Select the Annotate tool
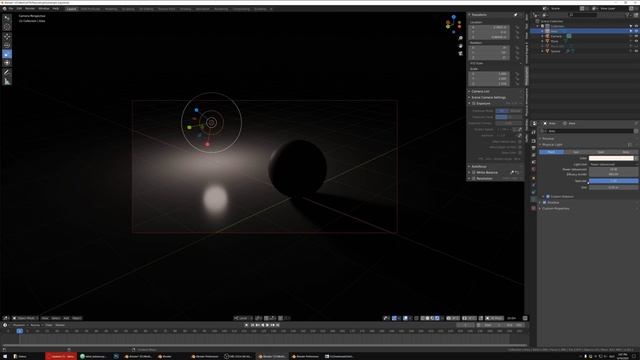This screenshot has height=360, width=640. [x=7, y=73]
